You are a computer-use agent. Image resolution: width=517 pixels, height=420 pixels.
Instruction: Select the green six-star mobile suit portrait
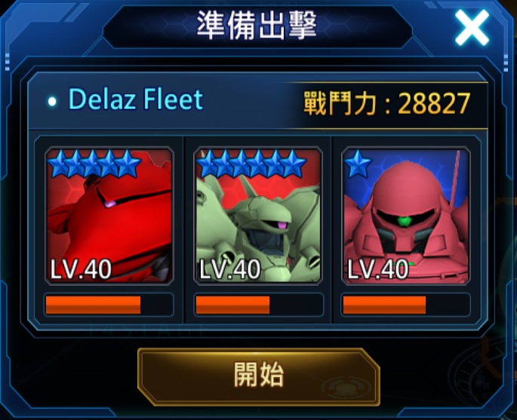pyautogui.click(x=258, y=216)
